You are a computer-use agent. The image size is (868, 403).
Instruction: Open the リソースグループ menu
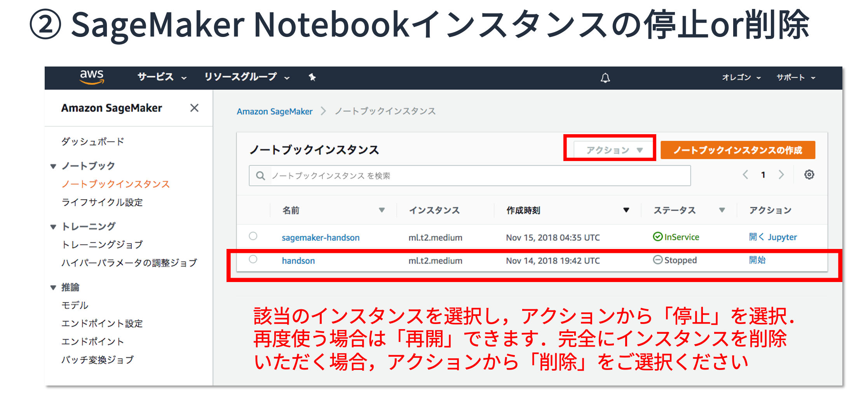coord(247,77)
